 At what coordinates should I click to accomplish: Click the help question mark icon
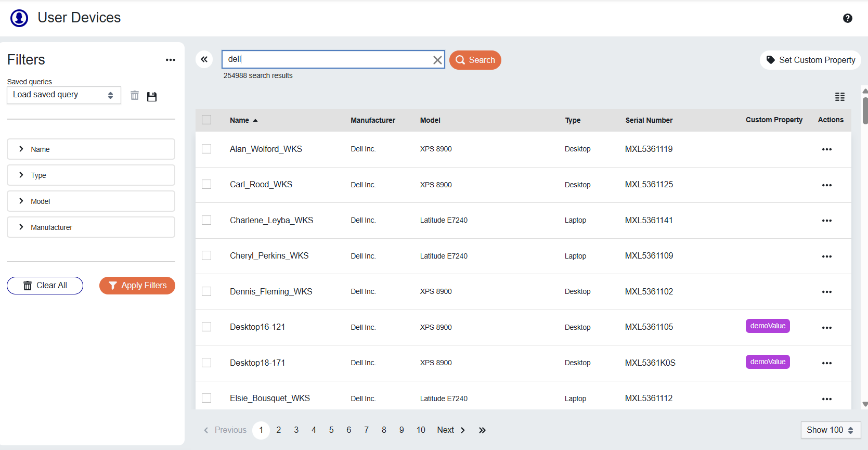tap(847, 18)
